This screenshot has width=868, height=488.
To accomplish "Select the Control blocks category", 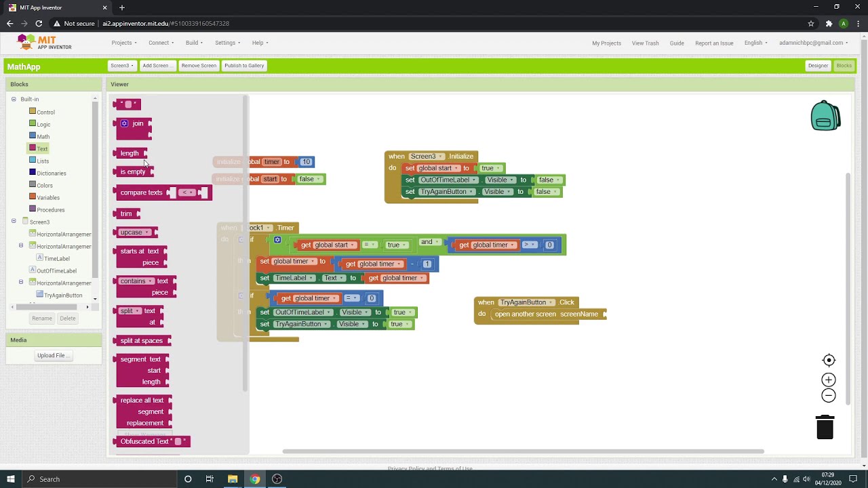I will (x=45, y=113).
